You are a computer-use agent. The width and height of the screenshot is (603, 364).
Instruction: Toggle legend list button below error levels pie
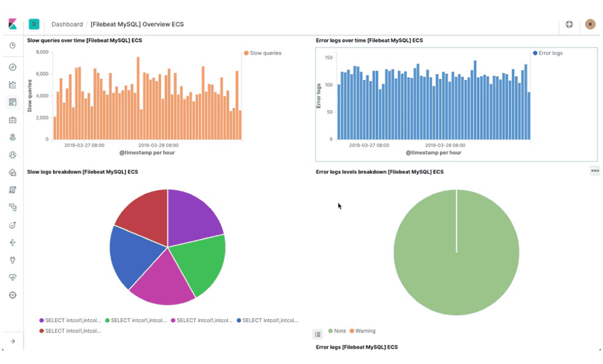(317, 335)
